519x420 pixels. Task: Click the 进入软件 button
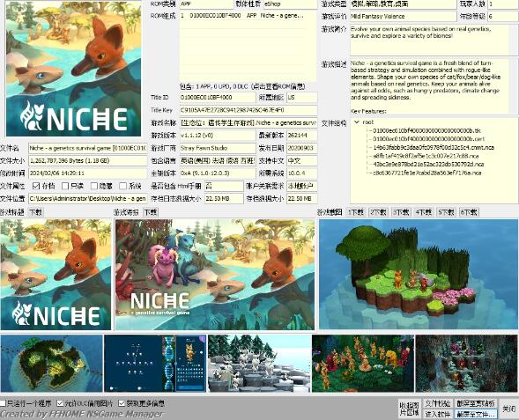point(438,414)
